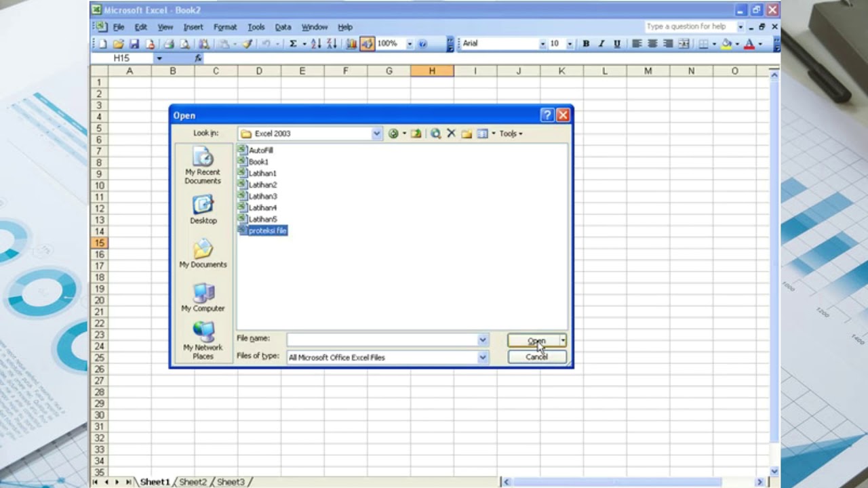Click the Save diskette icon
This screenshot has width=868, height=488.
[134, 43]
